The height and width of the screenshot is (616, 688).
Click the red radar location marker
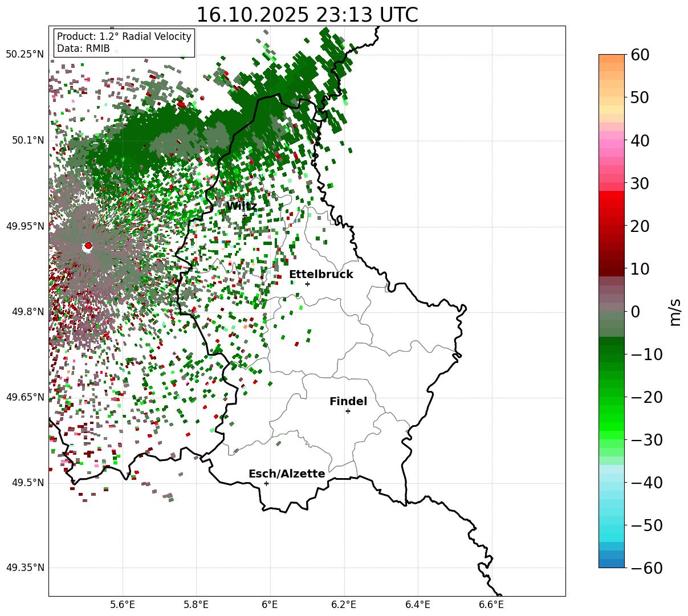tap(88, 246)
